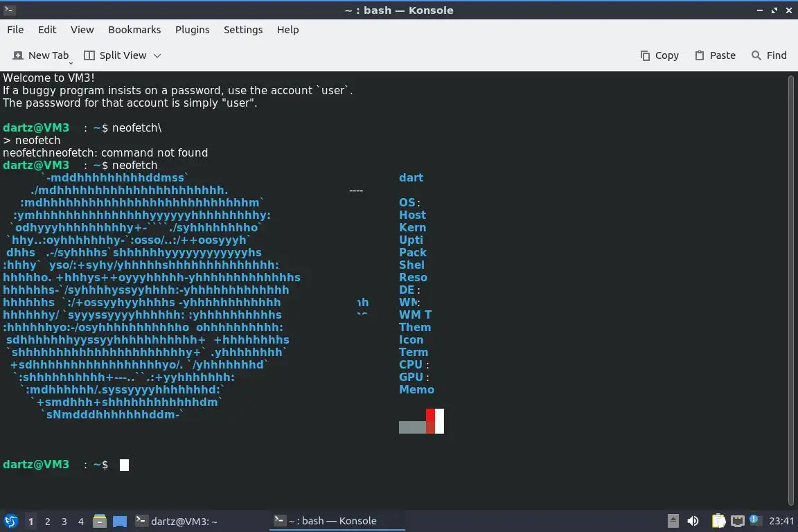Click the 'Welcome to VM3!' line
This screenshot has height=532, width=798.
[48, 78]
